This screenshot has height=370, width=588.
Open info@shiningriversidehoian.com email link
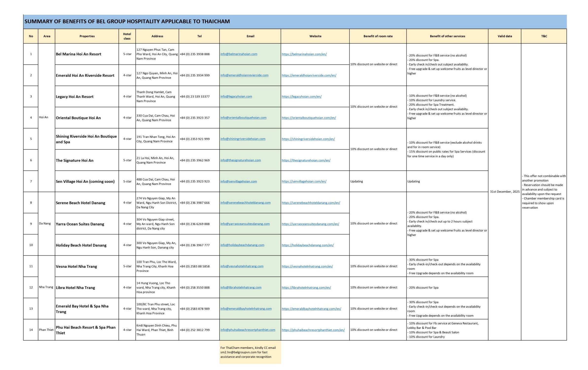pos(243,139)
